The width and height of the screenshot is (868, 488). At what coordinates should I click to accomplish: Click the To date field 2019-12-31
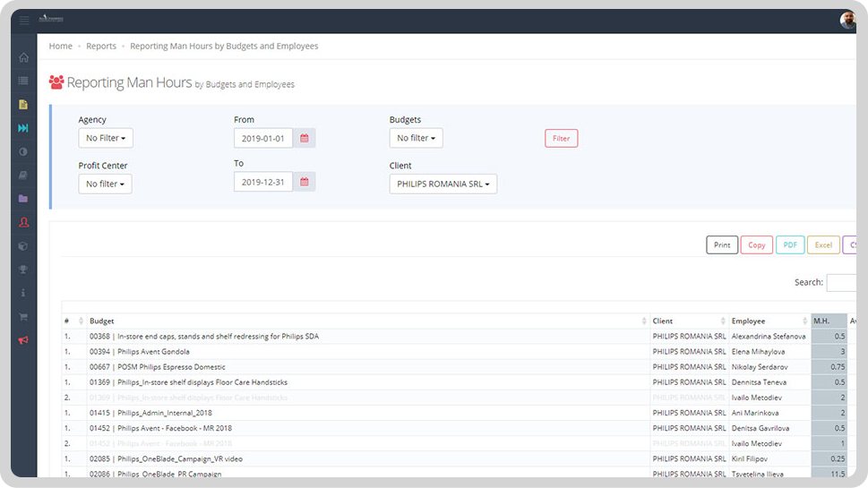click(263, 182)
